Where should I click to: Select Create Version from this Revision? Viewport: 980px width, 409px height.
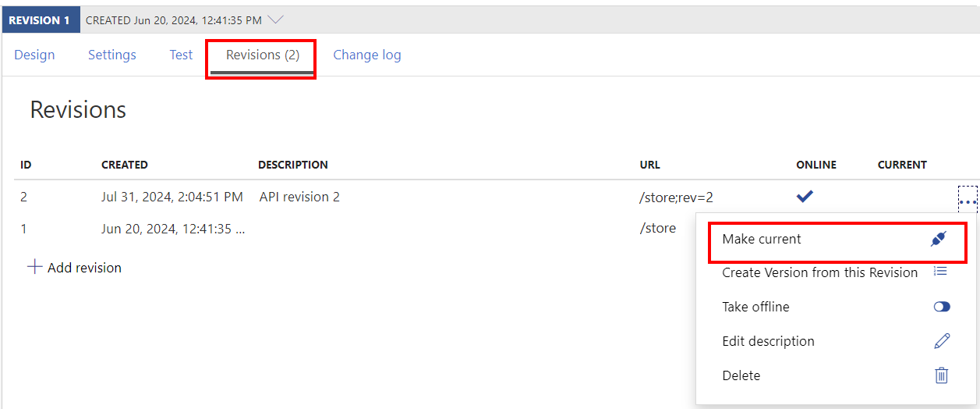tap(819, 272)
